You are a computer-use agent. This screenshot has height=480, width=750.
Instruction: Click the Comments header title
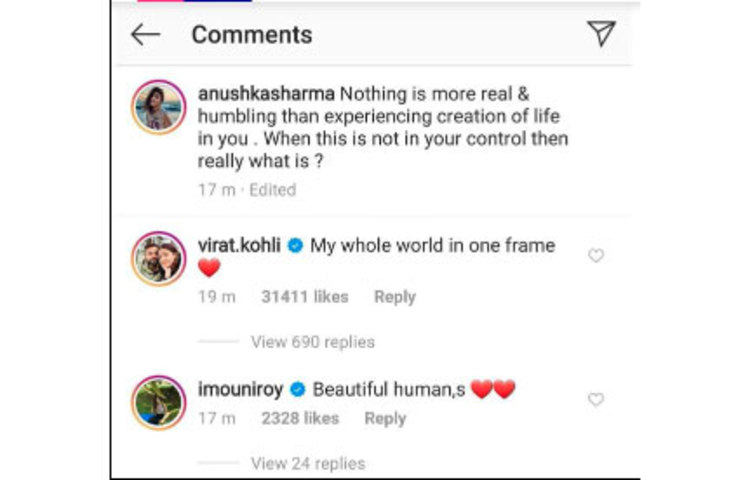252,34
